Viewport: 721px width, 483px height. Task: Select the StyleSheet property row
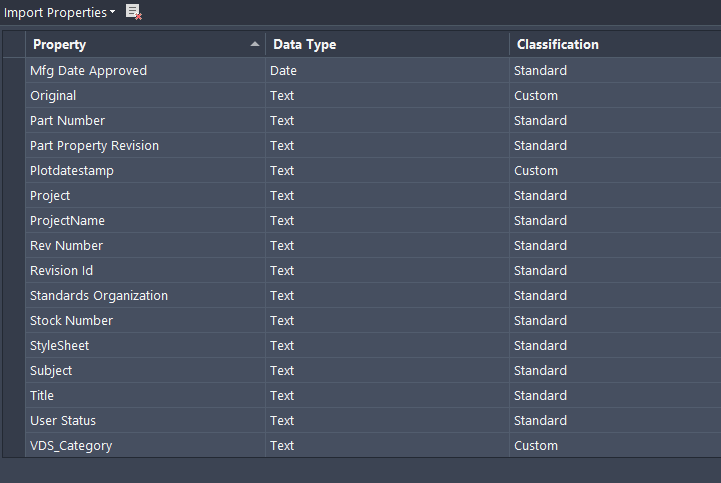point(59,346)
